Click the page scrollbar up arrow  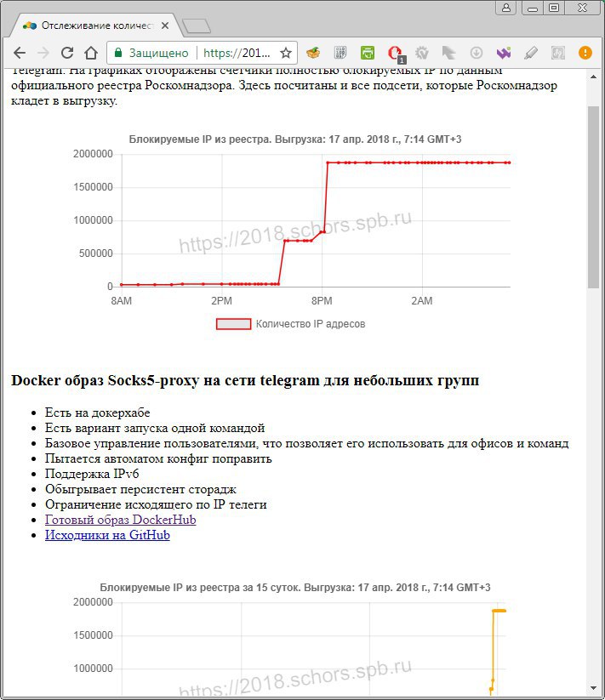click(593, 77)
